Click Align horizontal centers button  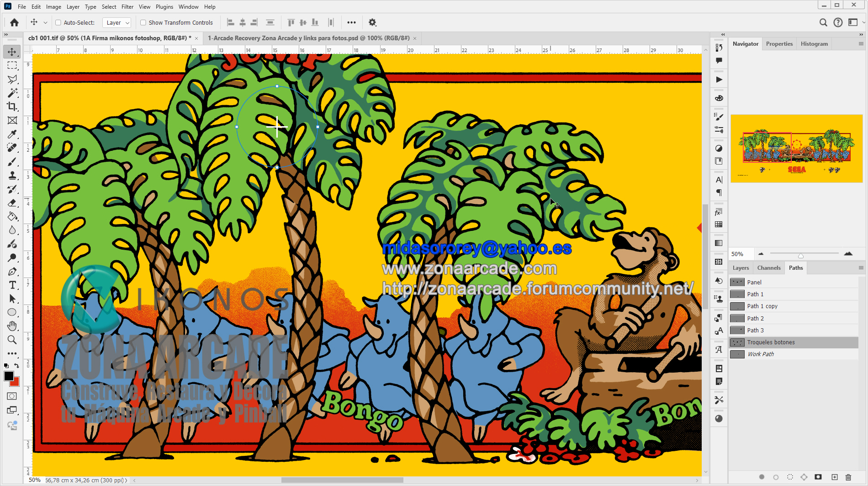click(243, 22)
